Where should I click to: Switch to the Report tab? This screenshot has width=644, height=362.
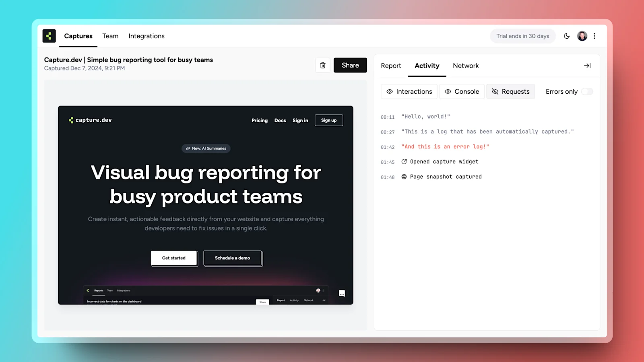(391, 66)
